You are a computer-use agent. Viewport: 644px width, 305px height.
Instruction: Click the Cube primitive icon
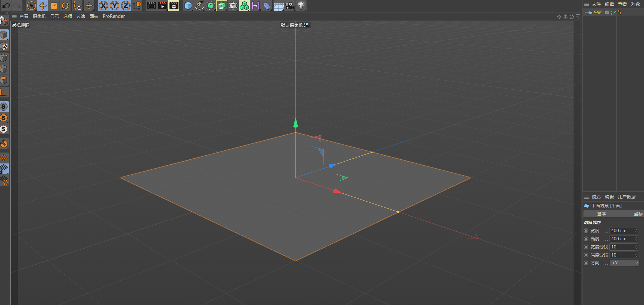(x=188, y=6)
